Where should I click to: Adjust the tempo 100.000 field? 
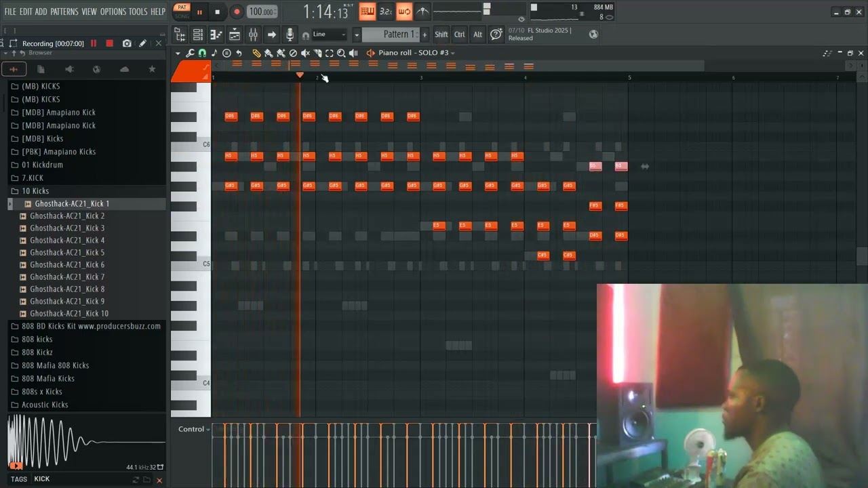(261, 12)
